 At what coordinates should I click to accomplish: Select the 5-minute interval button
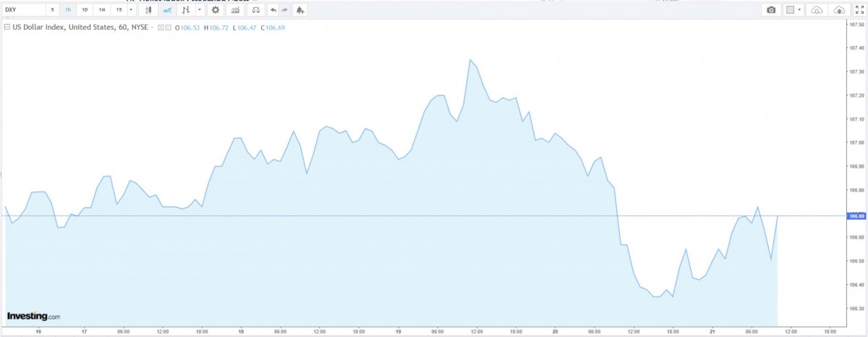[52, 10]
